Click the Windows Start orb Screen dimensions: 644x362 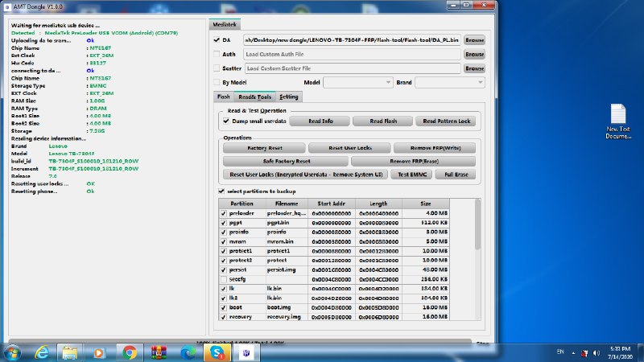pyautogui.click(x=13, y=352)
